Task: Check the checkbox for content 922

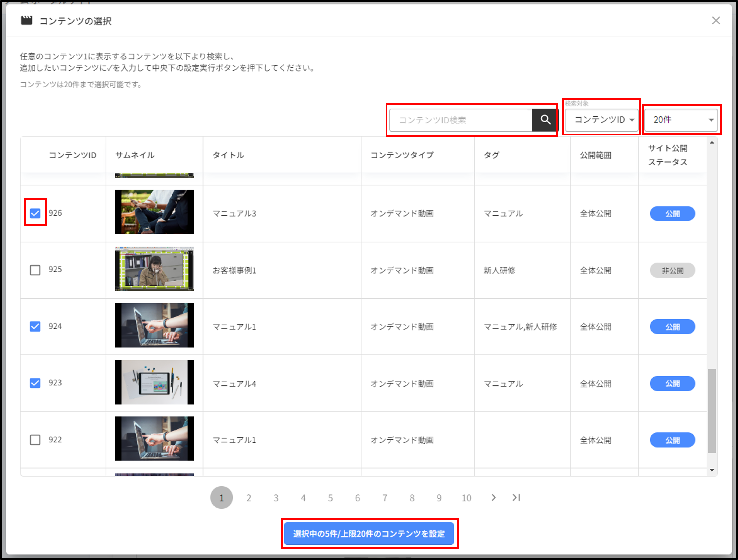Action: point(35,440)
